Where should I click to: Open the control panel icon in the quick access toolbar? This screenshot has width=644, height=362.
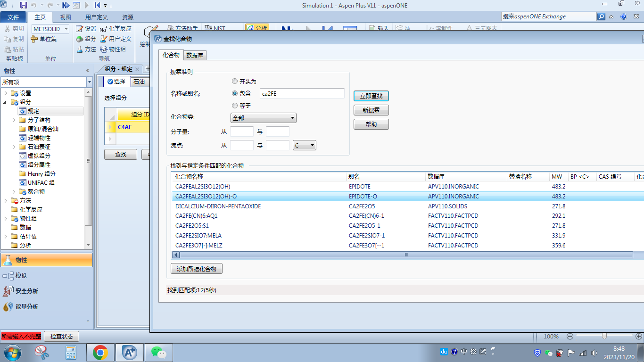click(x=76, y=5)
